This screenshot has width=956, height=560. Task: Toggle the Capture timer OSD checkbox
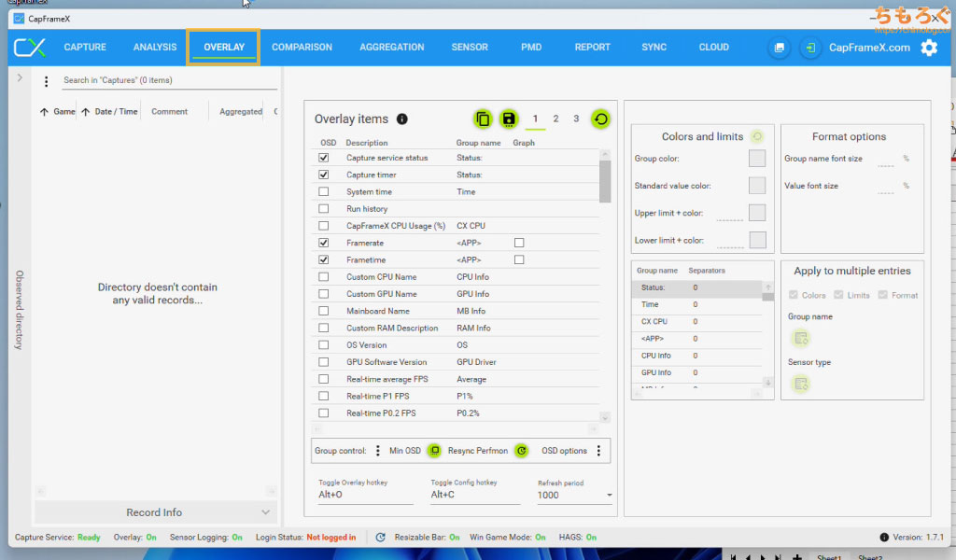click(324, 175)
